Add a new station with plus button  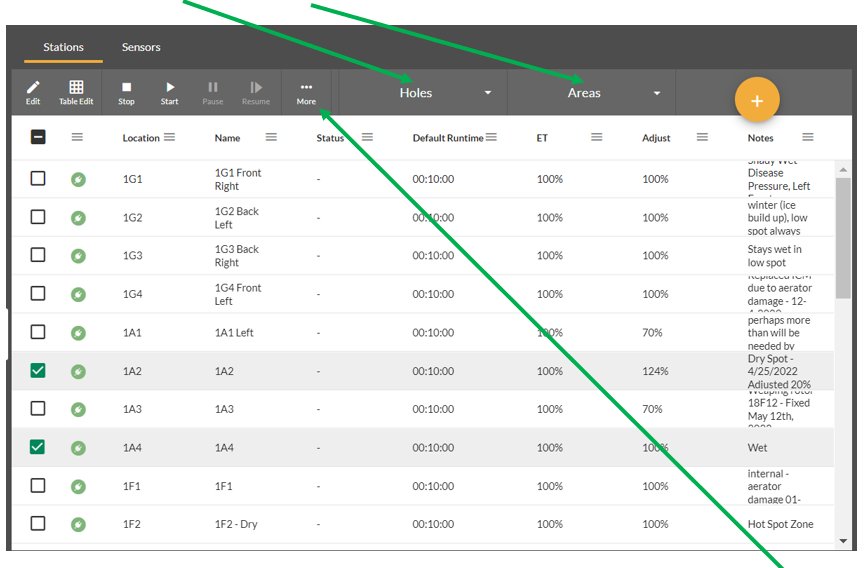[x=757, y=100]
